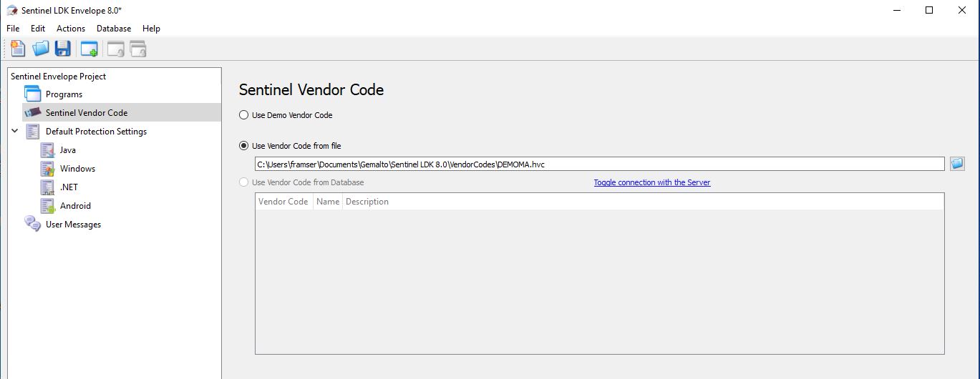
Task: Collapse the Default Protection Settings node
Action: tap(15, 131)
